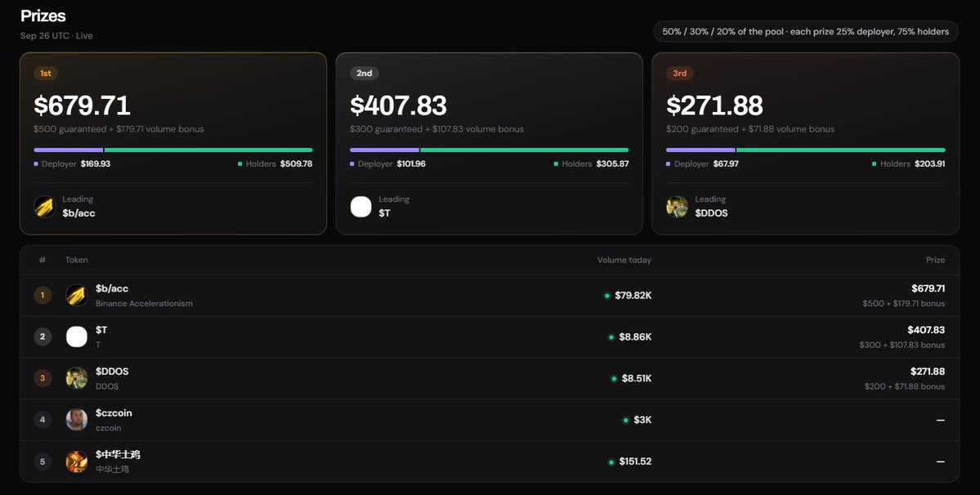This screenshot has height=495, width=980.
Task: Click the rank 3 badge in the table
Action: pos(43,378)
